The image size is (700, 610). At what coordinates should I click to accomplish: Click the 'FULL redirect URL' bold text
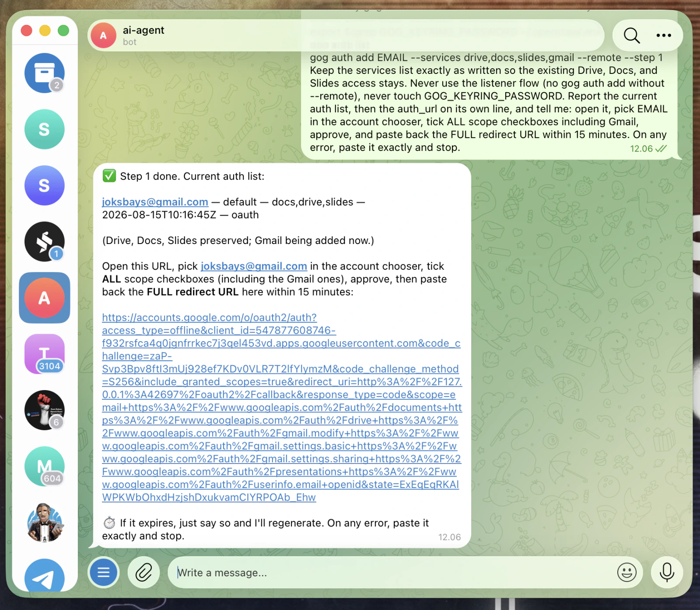[192, 292]
